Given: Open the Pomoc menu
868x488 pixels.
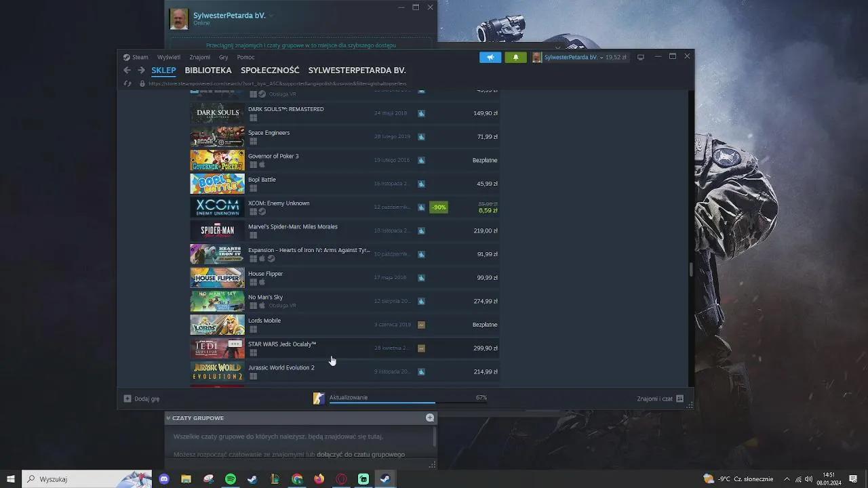Looking at the screenshot, I should click(x=245, y=58).
